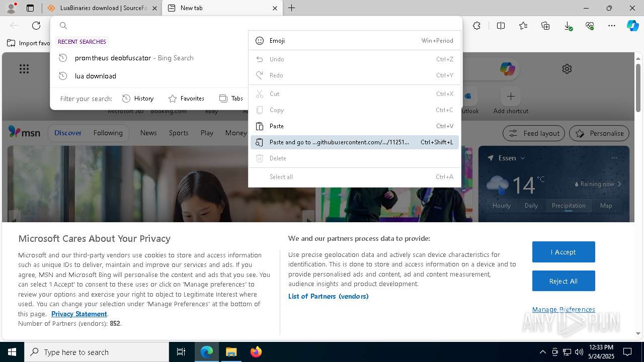Toggle split screen icon

(x=501, y=26)
